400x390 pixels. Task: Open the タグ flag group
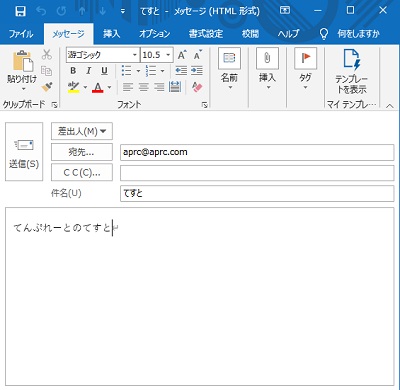tap(305, 69)
